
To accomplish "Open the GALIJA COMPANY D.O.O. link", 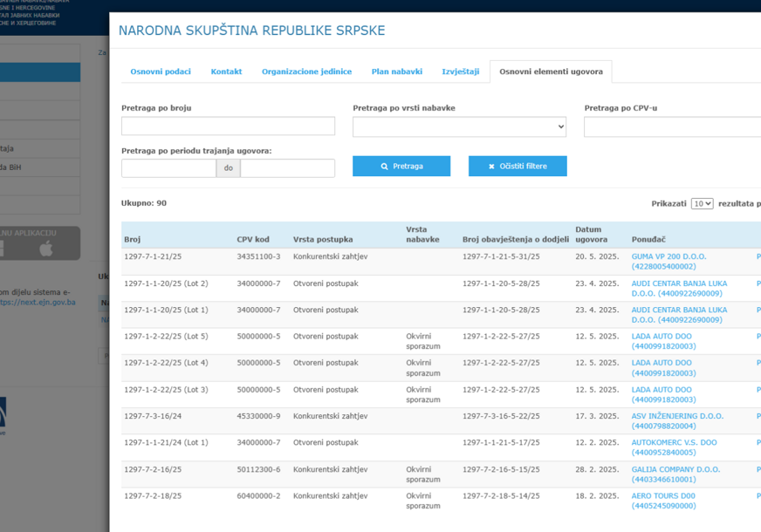I will point(675,469).
